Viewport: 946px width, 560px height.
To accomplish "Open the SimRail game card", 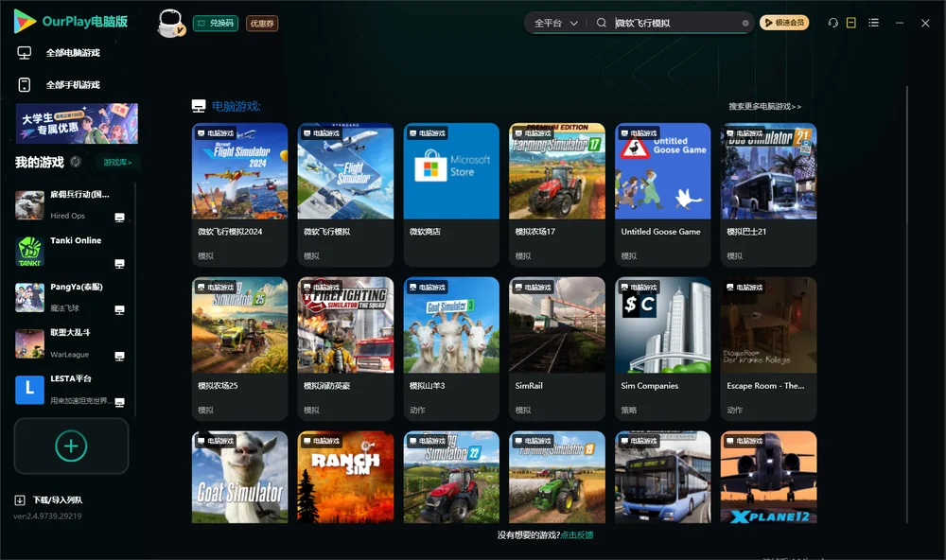I will coord(557,349).
